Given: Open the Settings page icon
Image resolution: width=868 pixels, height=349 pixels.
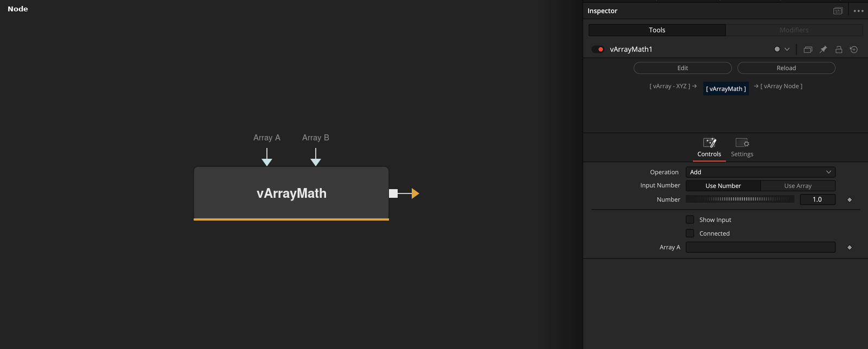Looking at the screenshot, I should (x=742, y=143).
